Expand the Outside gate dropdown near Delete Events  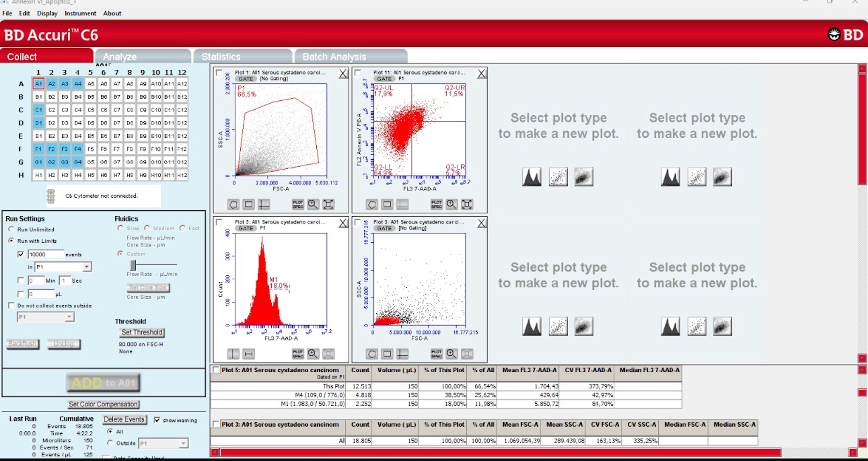tap(183, 443)
